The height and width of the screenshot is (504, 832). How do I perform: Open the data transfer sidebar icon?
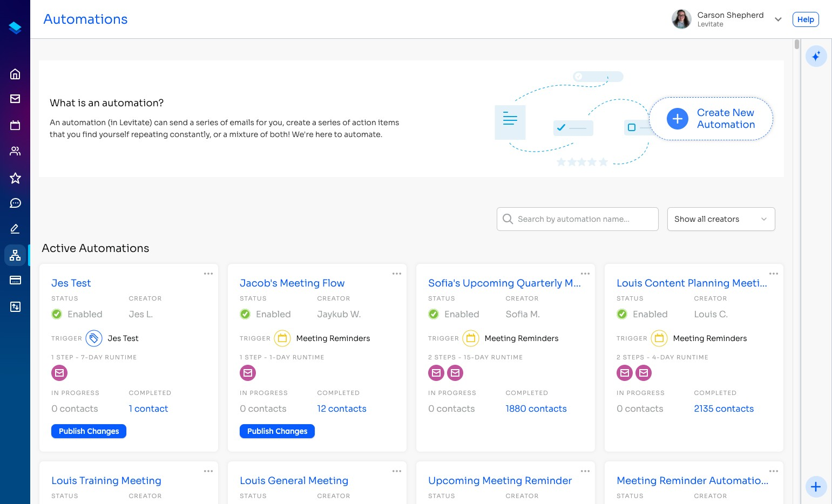pos(15,307)
